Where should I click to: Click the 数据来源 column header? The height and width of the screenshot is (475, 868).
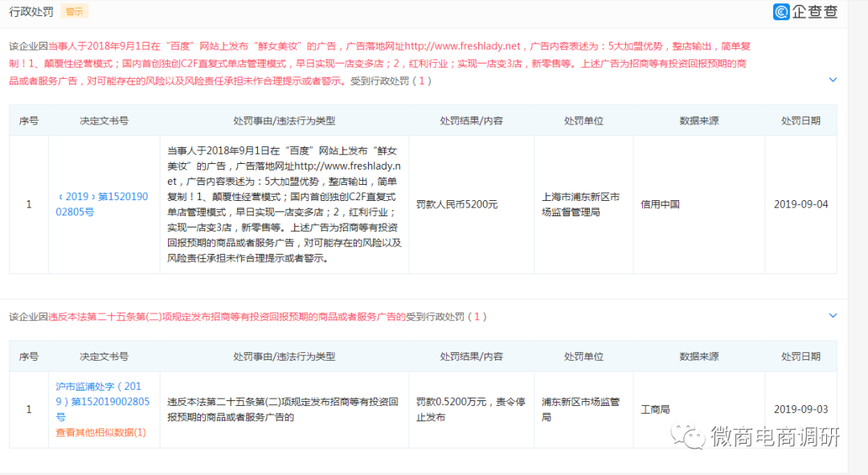698,121
